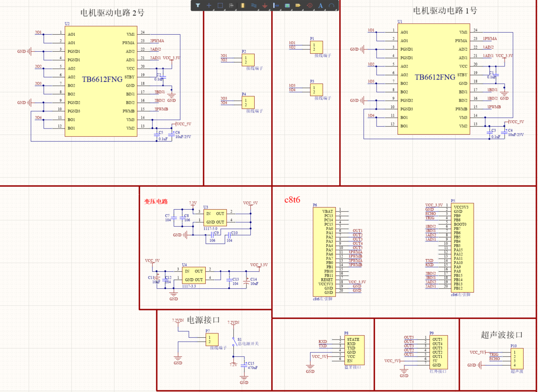This screenshot has width=538, height=392.
Task: Click the No ERC directive icon
Action: tap(309, 5)
